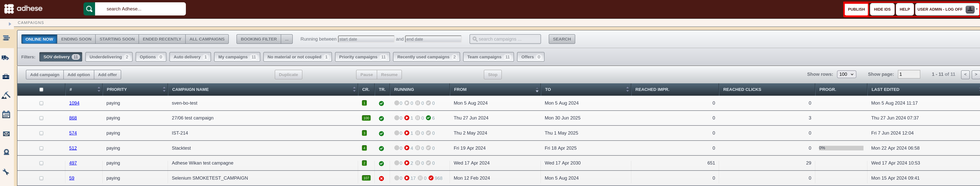Image resolution: width=980 pixels, height=186 pixels.
Task: Tick the select-all checkbox in table header
Action: (42, 90)
